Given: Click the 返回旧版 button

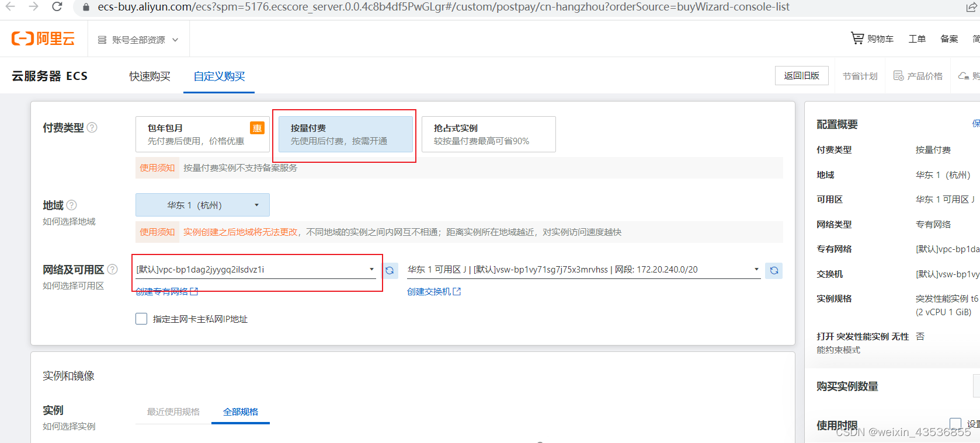Looking at the screenshot, I should [801, 76].
